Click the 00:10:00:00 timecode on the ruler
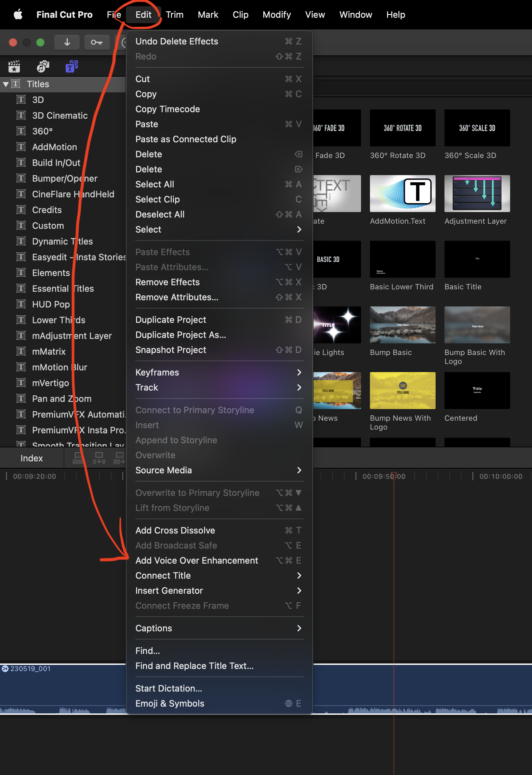 click(x=501, y=476)
